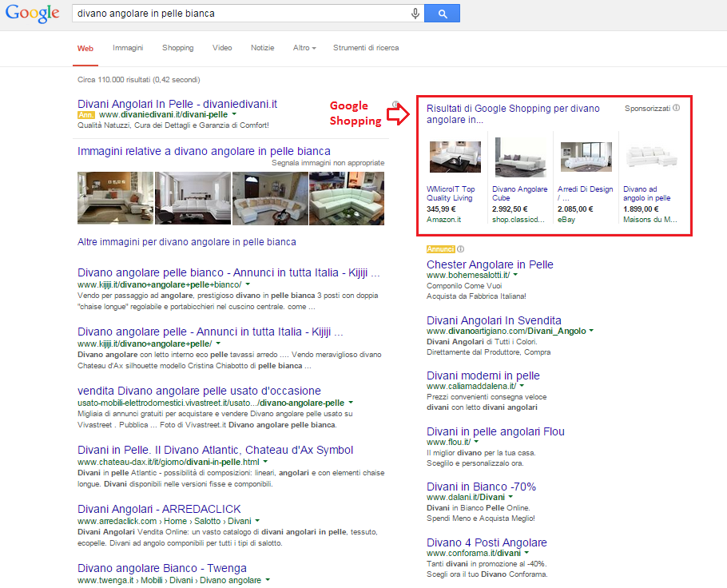Click the 345,99 € price
This screenshot has width=727, height=588.
[441, 209]
